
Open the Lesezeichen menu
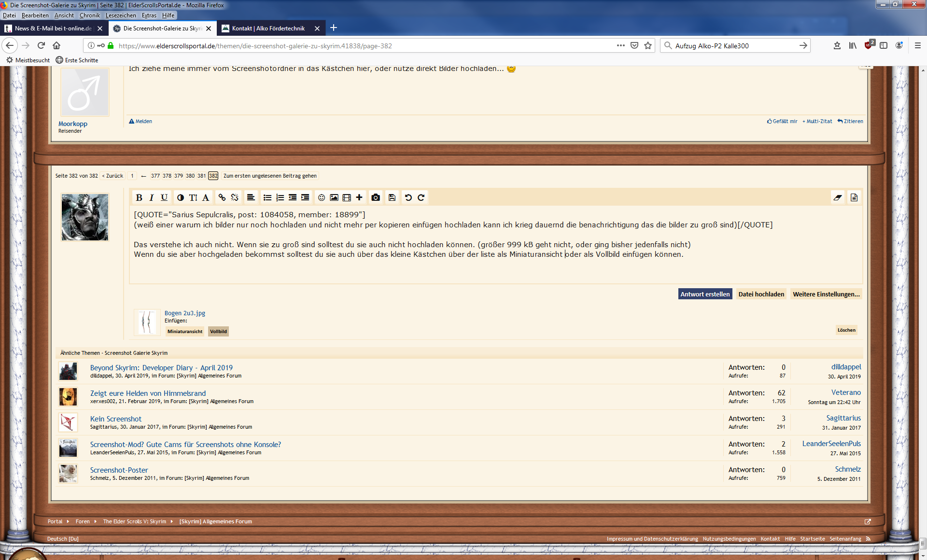tap(121, 15)
